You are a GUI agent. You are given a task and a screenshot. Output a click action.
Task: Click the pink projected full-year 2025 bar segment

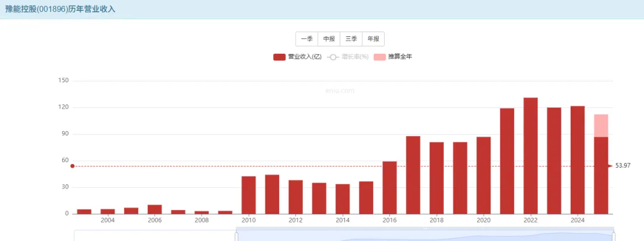(x=601, y=126)
